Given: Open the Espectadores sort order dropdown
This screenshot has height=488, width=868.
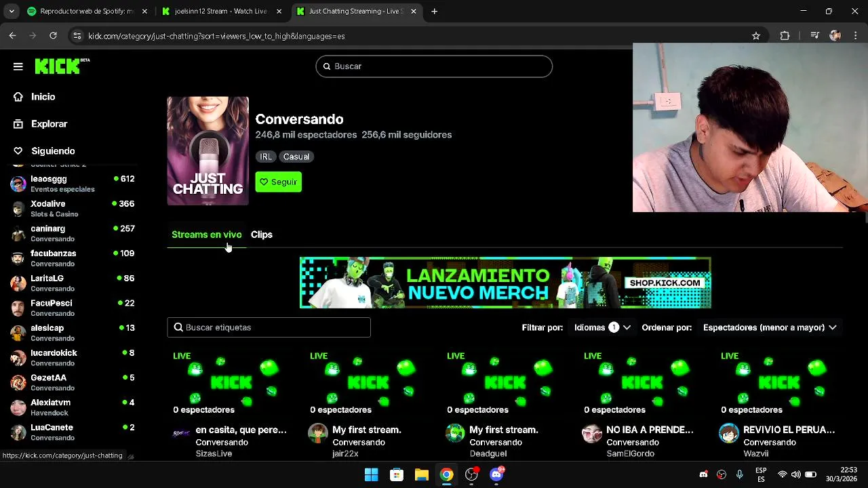Looking at the screenshot, I should [770, 327].
